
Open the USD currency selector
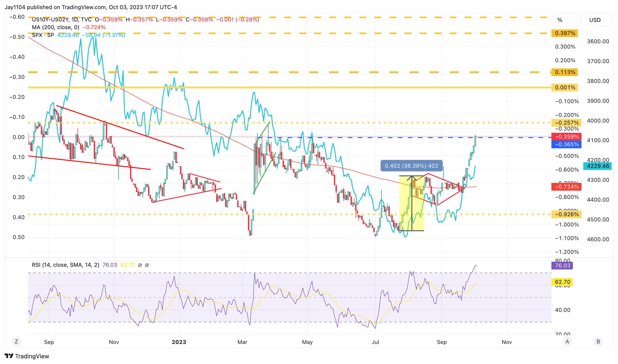[598, 20]
